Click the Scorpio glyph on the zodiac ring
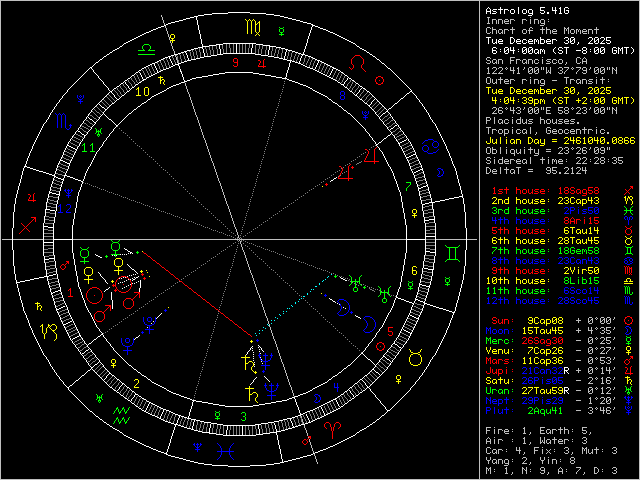This screenshot has height=480, width=640. 61,121
